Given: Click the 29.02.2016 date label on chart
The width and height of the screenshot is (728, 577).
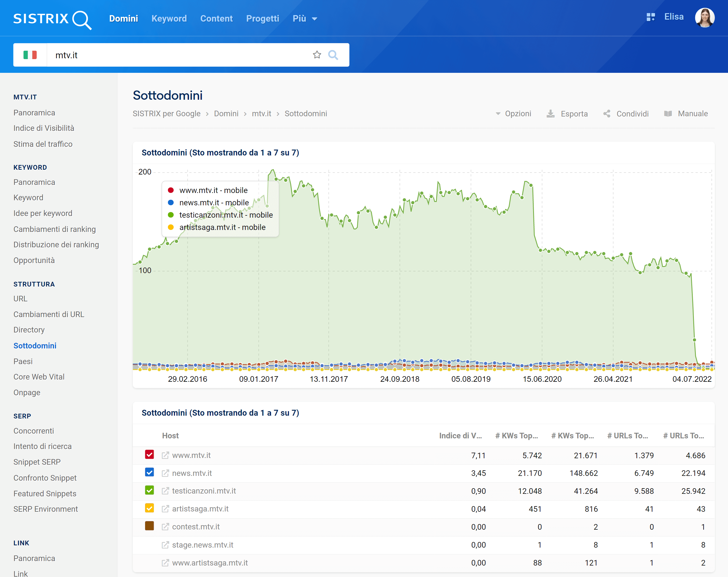Looking at the screenshot, I should pyautogui.click(x=188, y=379).
